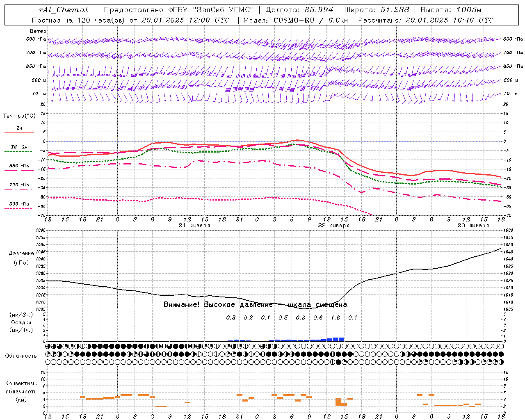Click the Td 2м legend entry
This screenshot has width=525, height=420.
19,147
